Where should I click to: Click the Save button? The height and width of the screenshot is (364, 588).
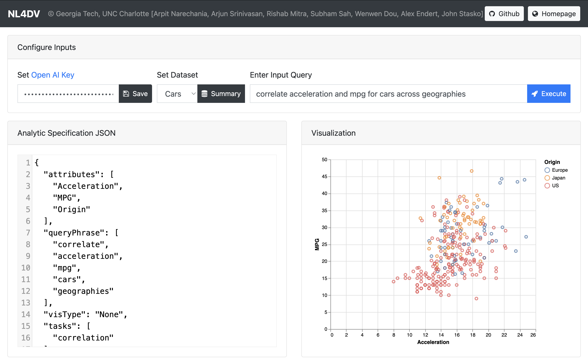(x=135, y=94)
